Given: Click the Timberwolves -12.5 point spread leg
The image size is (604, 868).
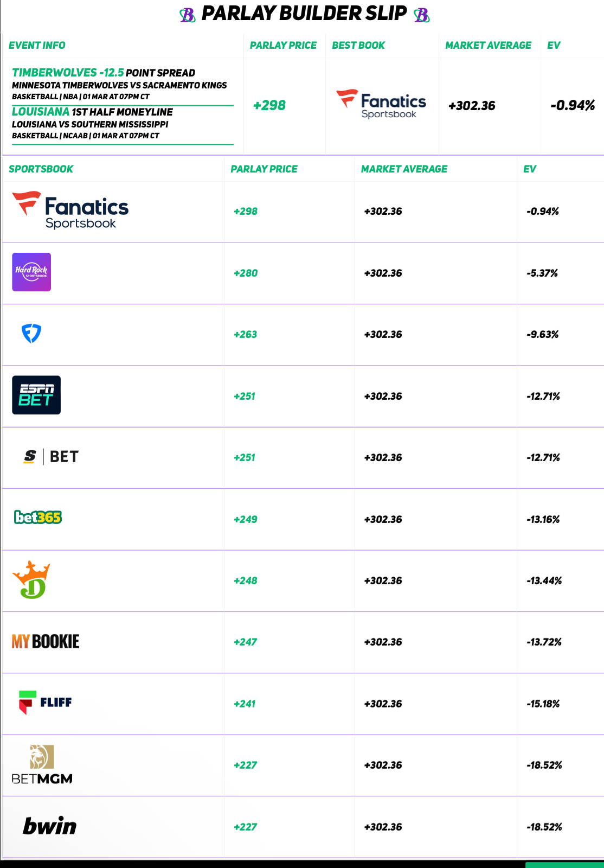Looking at the screenshot, I should pos(104,73).
